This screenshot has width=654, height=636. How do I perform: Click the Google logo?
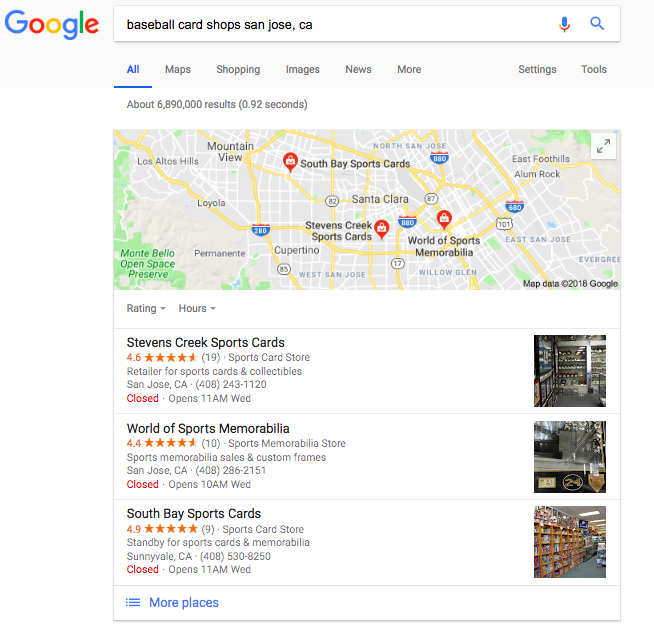[52, 25]
